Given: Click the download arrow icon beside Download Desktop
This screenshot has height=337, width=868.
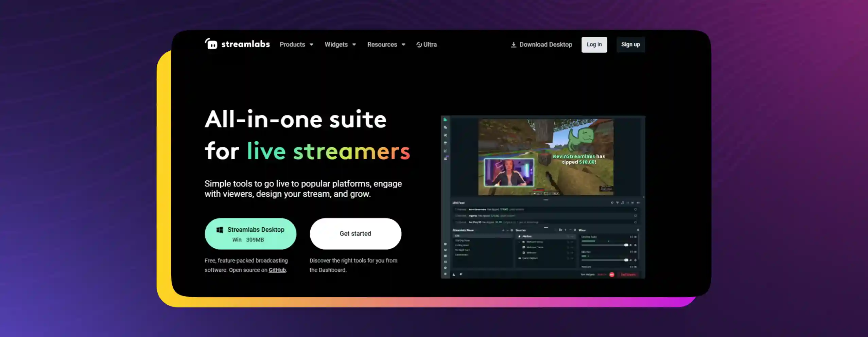Looking at the screenshot, I should [x=514, y=45].
